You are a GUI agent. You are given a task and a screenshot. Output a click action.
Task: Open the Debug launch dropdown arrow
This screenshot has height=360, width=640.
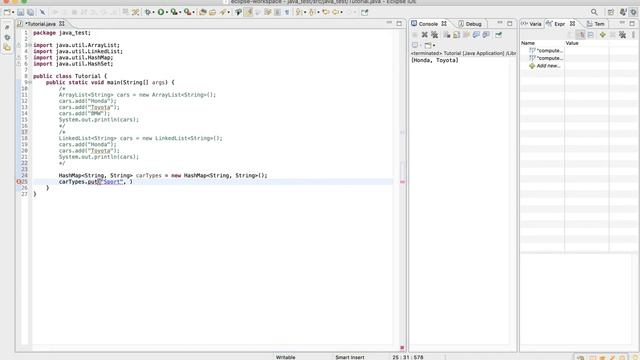[x=153, y=13]
